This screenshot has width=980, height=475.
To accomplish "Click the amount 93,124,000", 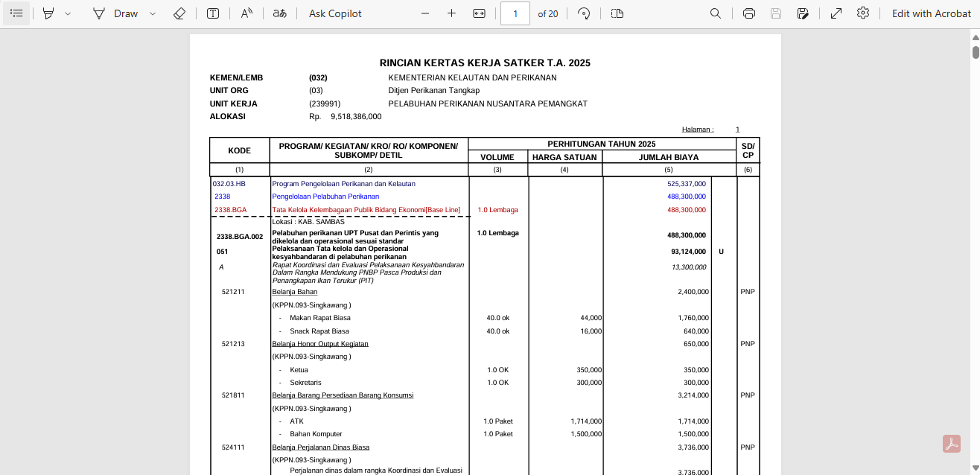I will click(x=689, y=252).
